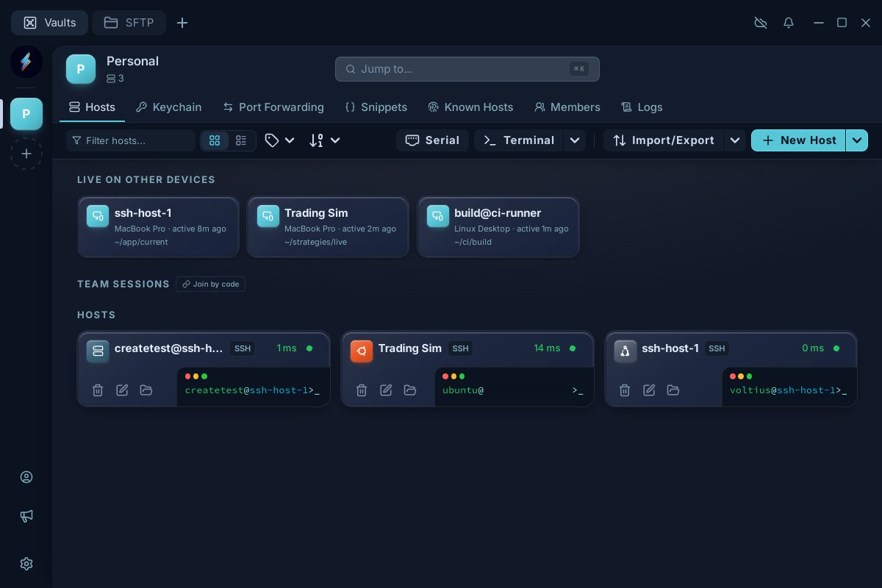This screenshot has height=588, width=882.
Task: Switch to the SFTP window tab
Action: [x=129, y=23]
